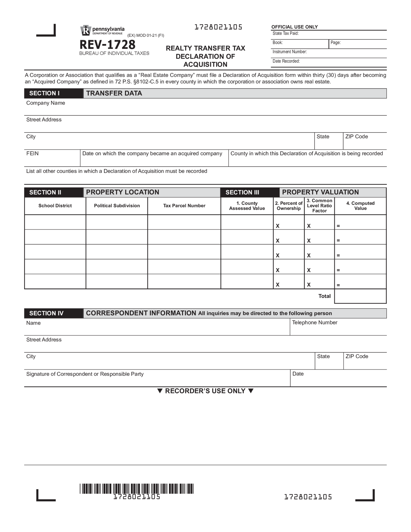The height and width of the screenshot is (532, 411).
Task: Click the Book field in Official Use
Action: [x=300, y=44]
